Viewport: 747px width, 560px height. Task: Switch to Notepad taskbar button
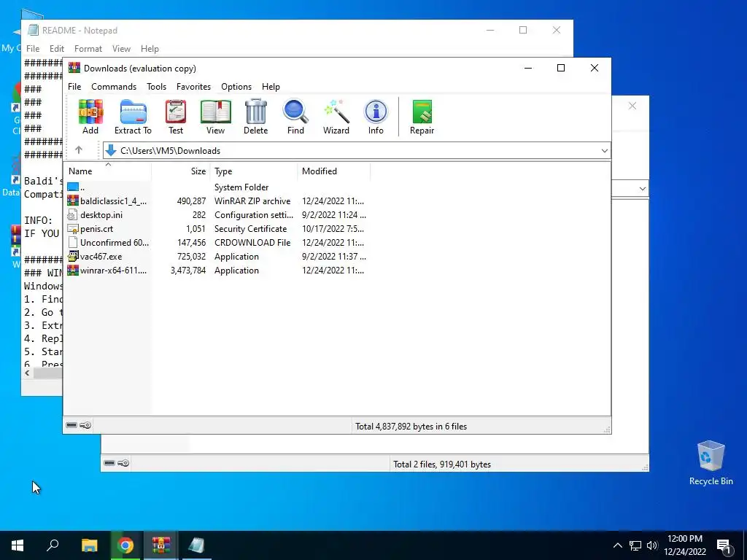[x=196, y=545]
